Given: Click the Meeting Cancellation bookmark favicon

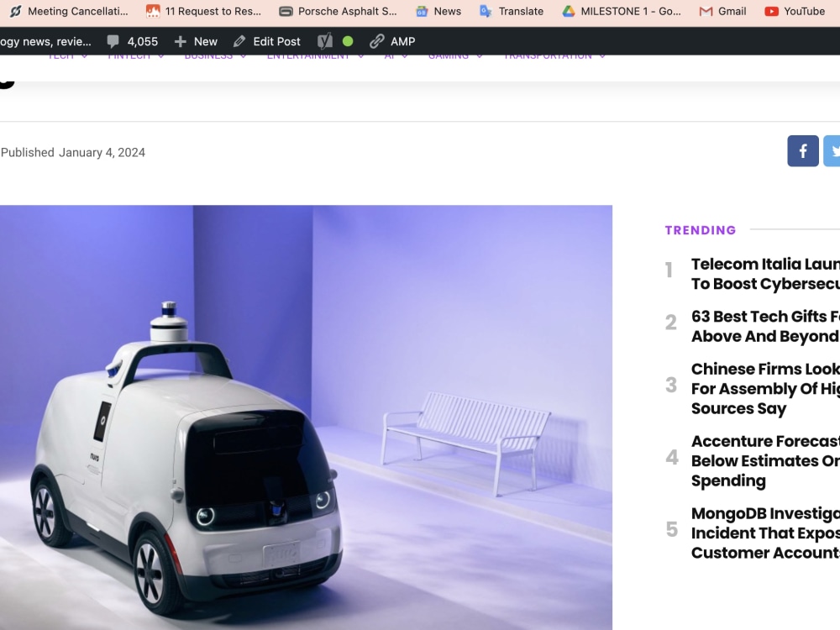Looking at the screenshot, I should 16,11.
